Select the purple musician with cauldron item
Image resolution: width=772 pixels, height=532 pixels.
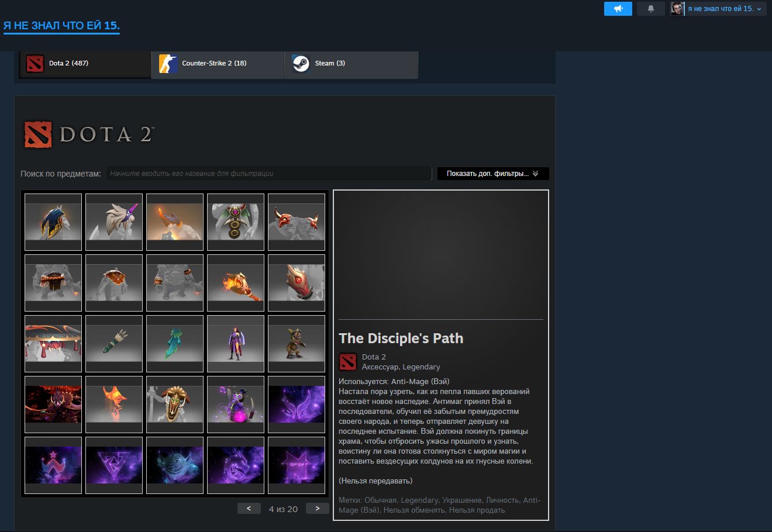236,405
